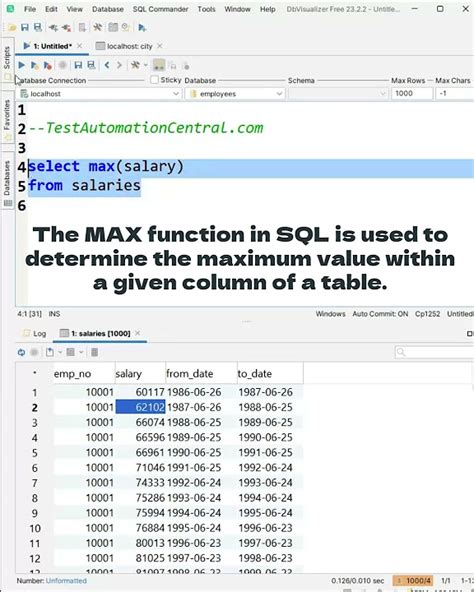Click the Disconnect database icon with red mark
The height and width of the screenshot is (592, 474).
[66, 28]
